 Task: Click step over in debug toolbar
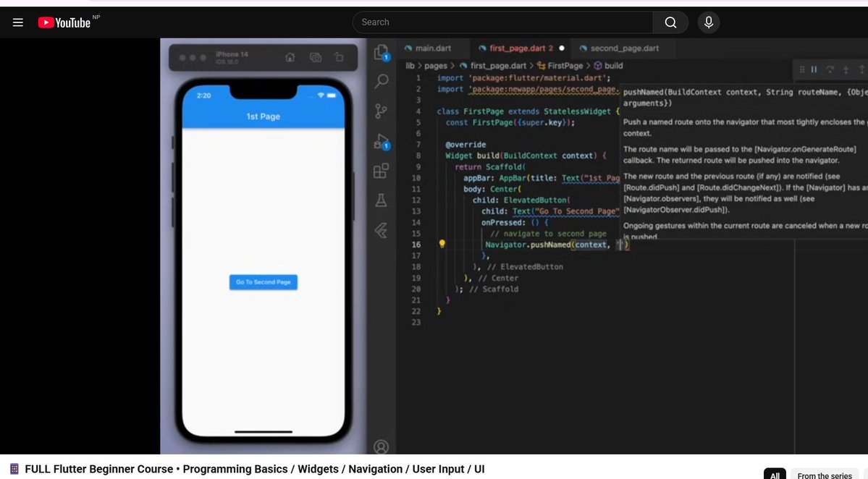coord(830,69)
